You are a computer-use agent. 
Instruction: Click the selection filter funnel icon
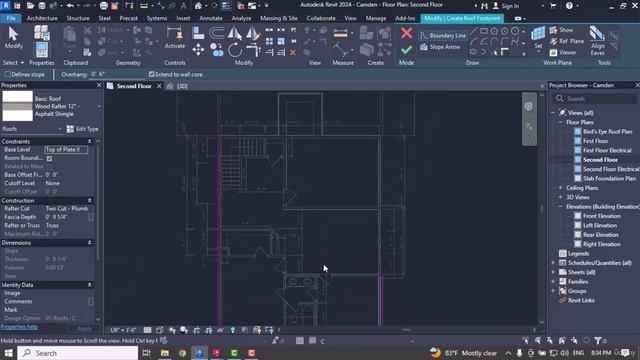point(598,340)
